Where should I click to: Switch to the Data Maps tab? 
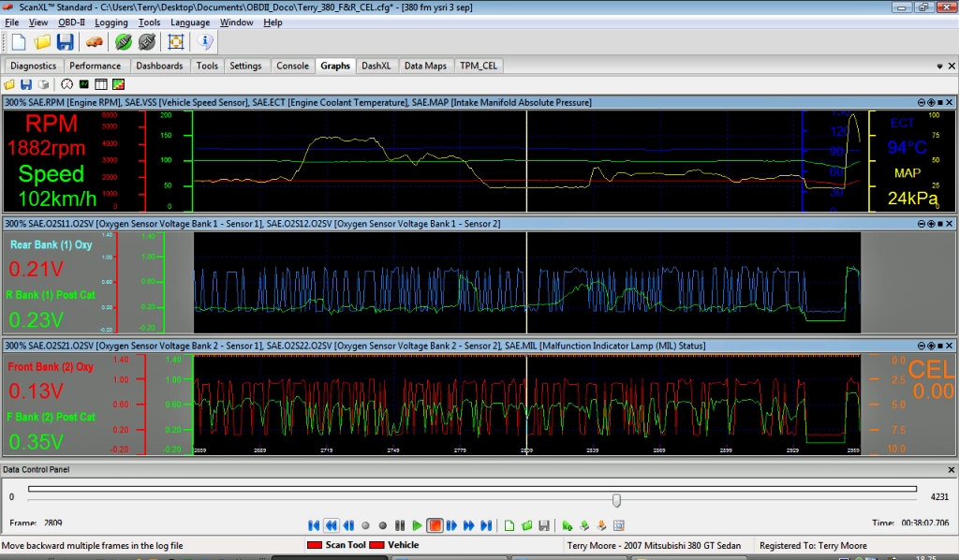(x=425, y=66)
